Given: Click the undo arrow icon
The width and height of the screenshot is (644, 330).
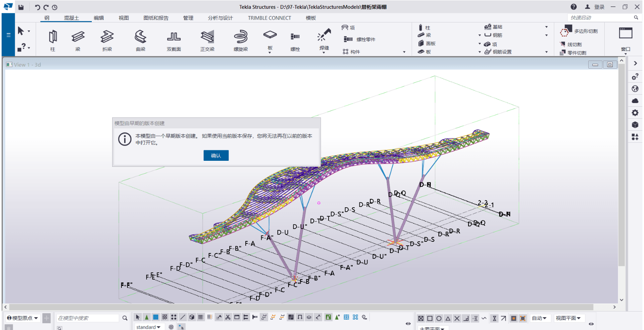Looking at the screenshot, I should coord(37,7).
